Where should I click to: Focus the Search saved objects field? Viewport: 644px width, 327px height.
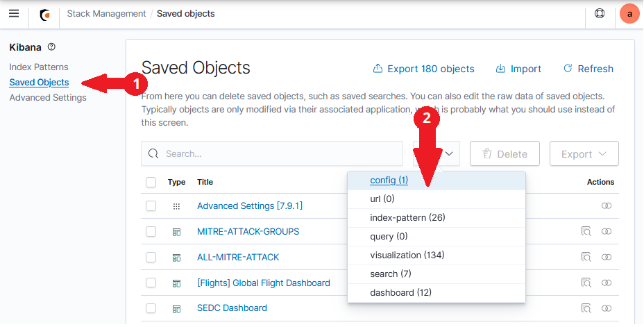point(272,153)
